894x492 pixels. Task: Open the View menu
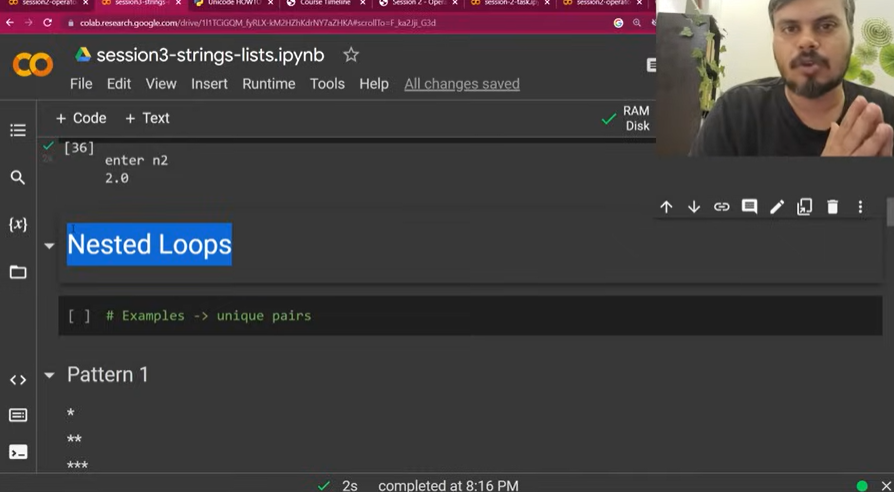point(161,84)
